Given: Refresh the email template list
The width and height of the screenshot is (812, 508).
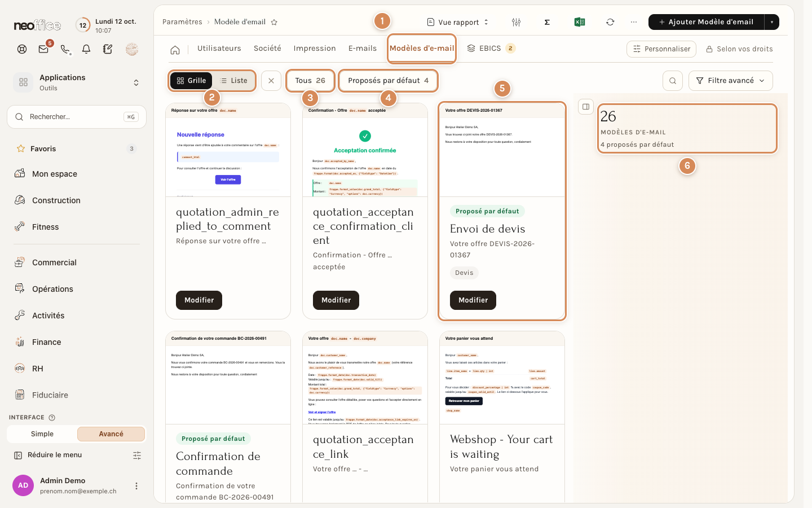Looking at the screenshot, I should (x=610, y=22).
